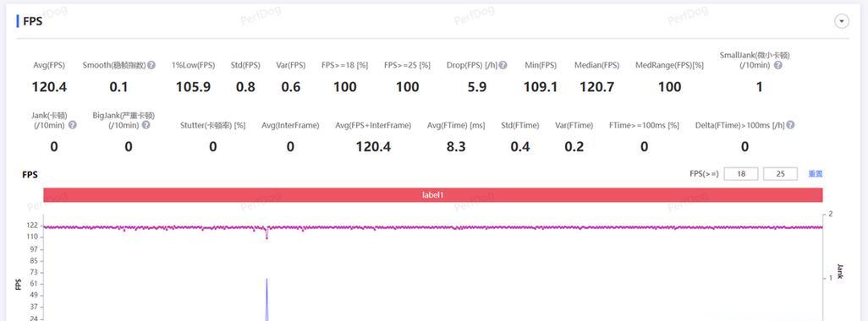Click the Min(FPS) value 109.1

[x=541, y=87]
